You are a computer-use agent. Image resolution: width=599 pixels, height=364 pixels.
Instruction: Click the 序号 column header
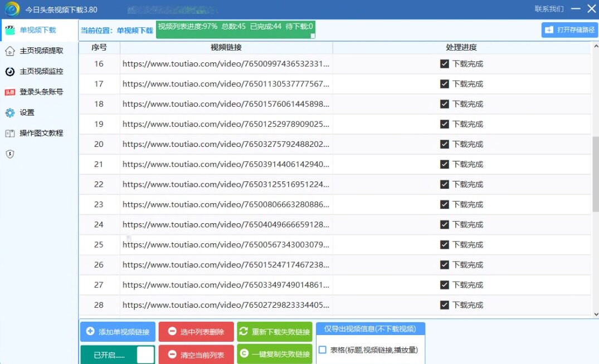pos(99,47)
